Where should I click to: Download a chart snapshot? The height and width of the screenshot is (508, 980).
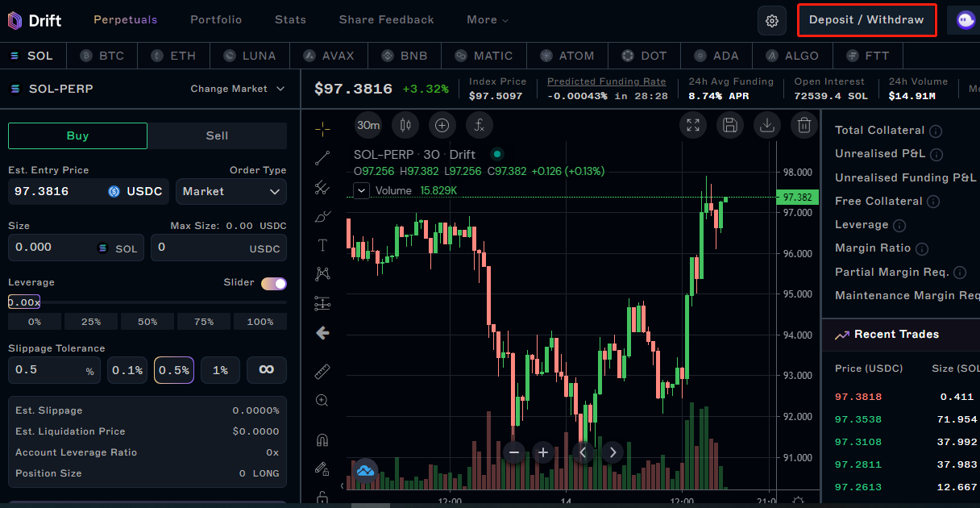(766, 125)
